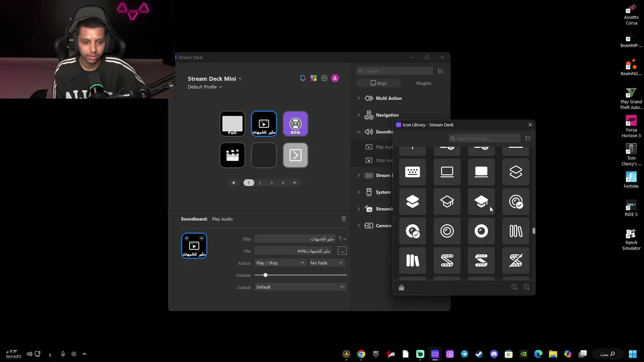Image resolution: width=644 pixels, height=362 pixels.
Task: Choose the filled lens circle icon
Action: (x=481, y=231)
